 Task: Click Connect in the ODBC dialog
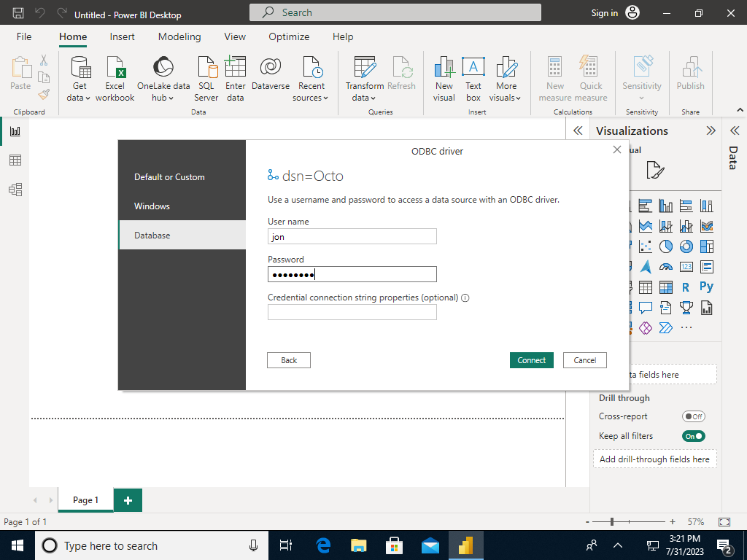click(531, 359)
